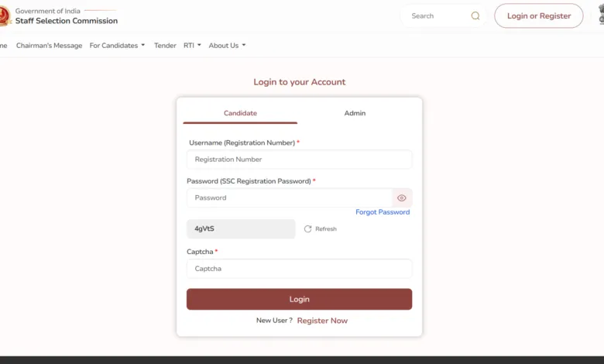Image resolution: width=604 pixels, height=364 pixels.
Task: Click the Login or Register button
Action: click(x=539, y=15)
